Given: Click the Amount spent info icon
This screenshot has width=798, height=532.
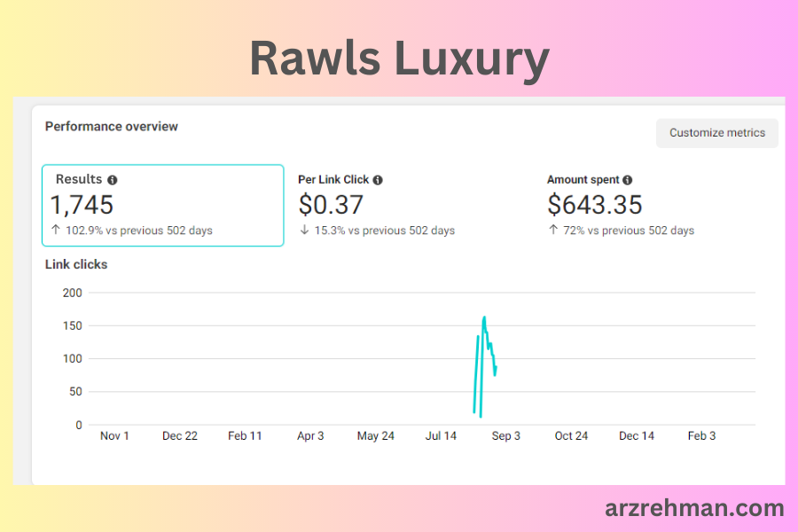Looking at the screenshot, I should point(628,180).
